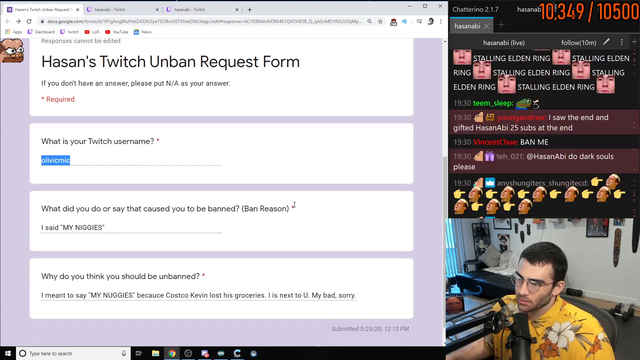Open the YouTube bookmark
Viewport: 640px width, 360px height.
tap(116, 32)
